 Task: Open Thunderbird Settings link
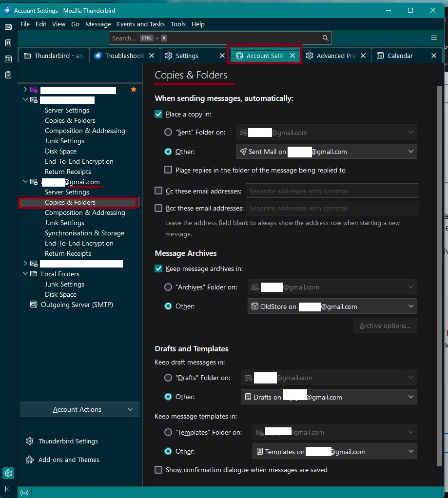(68, 441)
